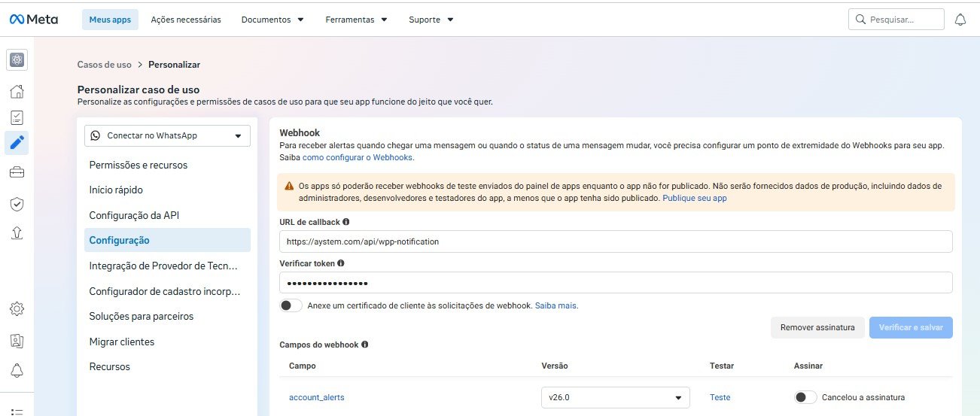Image resolution: width=980 pixels, height=416 pixels.
Task: Click the list icon at sidebar bottom
Action: point(17,411)
